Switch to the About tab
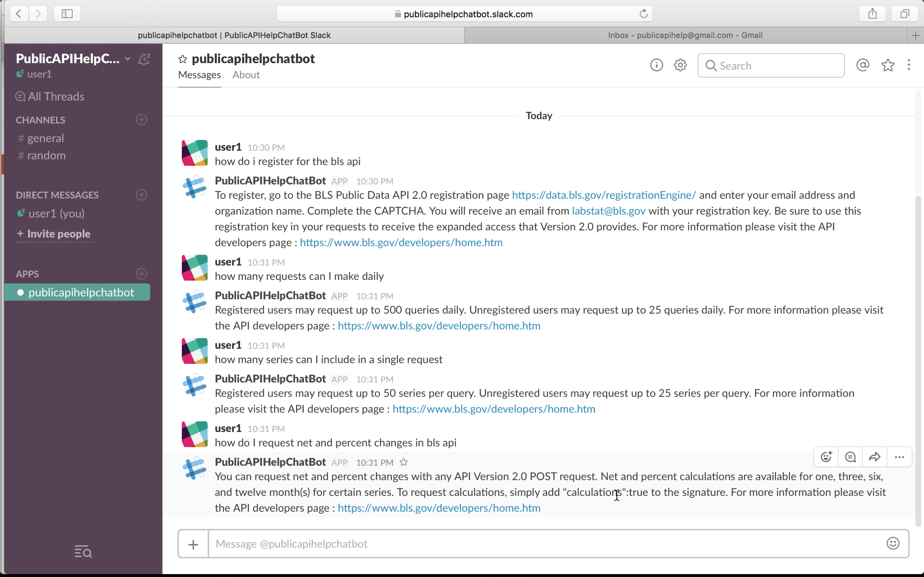The width and height of the screenshot is (924, 577). [x=246, y=75]
